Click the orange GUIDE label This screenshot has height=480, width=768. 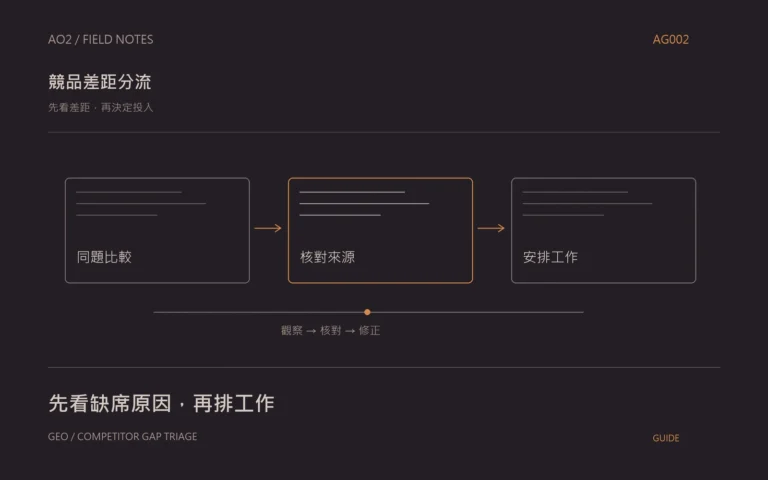[x=666, y=438]
